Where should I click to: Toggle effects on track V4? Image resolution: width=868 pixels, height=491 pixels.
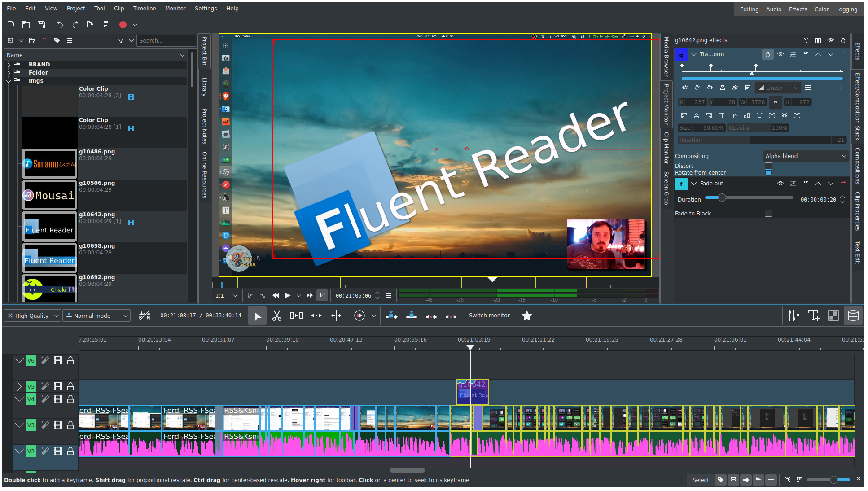click(45, 399)
